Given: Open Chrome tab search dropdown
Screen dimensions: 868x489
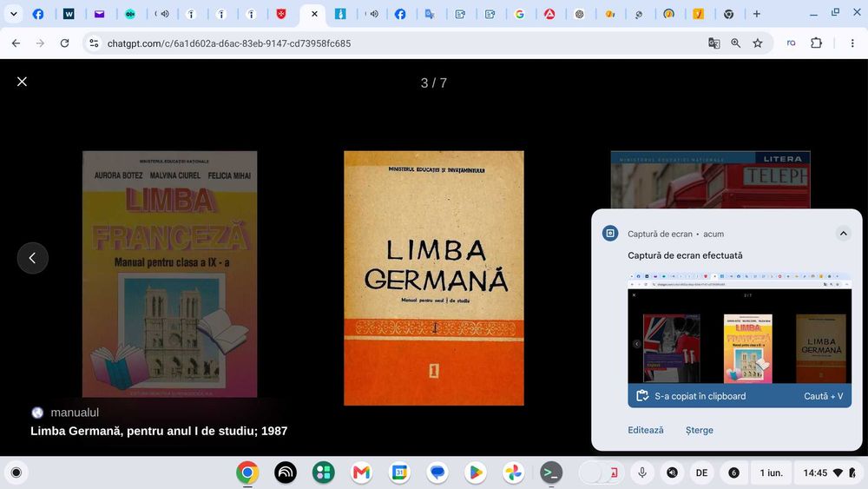Looking at the screenshot, I should [13, 14].
